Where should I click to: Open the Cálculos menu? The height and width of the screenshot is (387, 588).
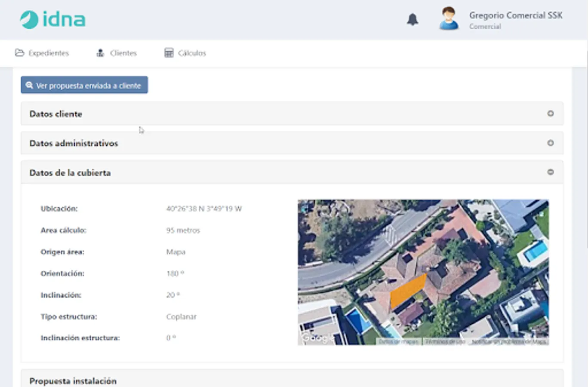185,53
